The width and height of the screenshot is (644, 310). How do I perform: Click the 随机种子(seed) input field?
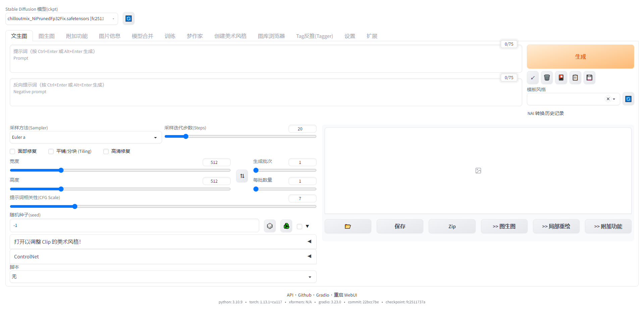[x=134, y=226]
